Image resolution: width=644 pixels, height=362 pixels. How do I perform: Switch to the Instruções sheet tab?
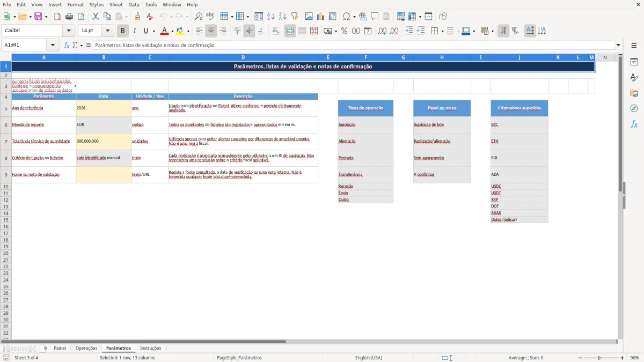point(150,349)
